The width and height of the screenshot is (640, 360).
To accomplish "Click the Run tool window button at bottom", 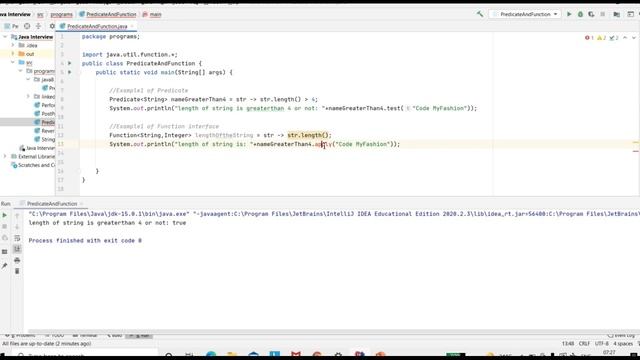I will 139,336.
